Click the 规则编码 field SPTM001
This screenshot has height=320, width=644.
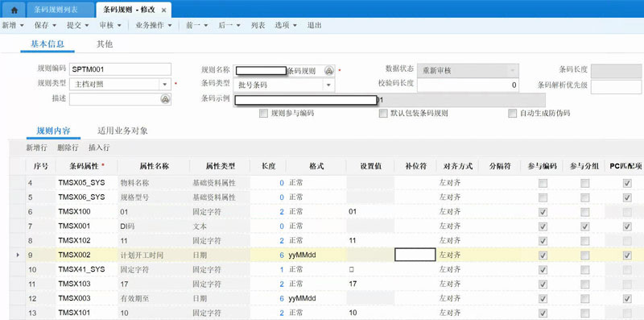[x=120, y=69]
